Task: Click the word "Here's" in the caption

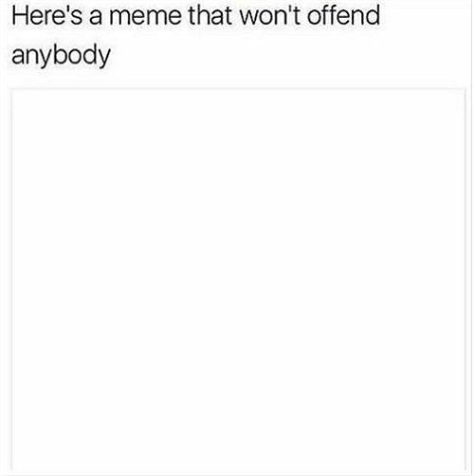Action: tap(47, 16)
